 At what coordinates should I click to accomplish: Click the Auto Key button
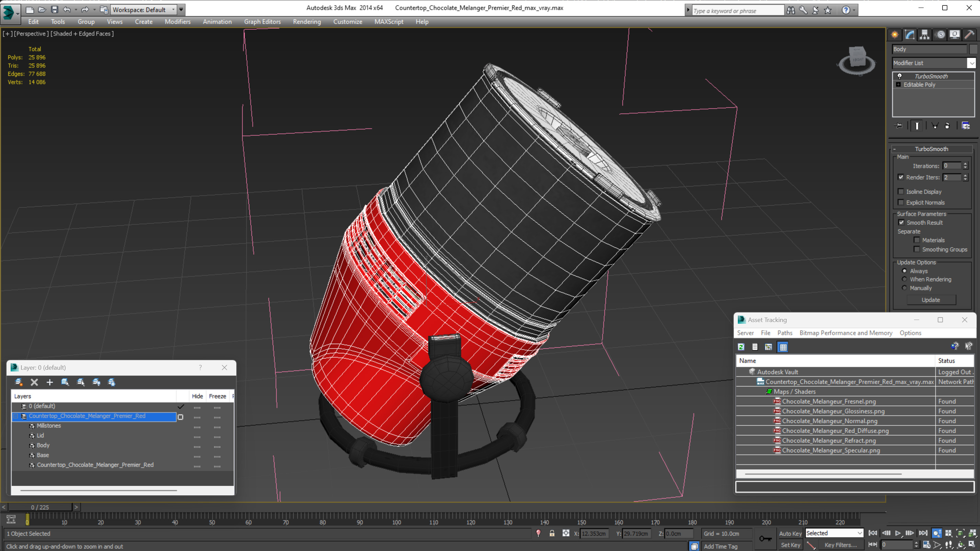click(x=790, y=533)
